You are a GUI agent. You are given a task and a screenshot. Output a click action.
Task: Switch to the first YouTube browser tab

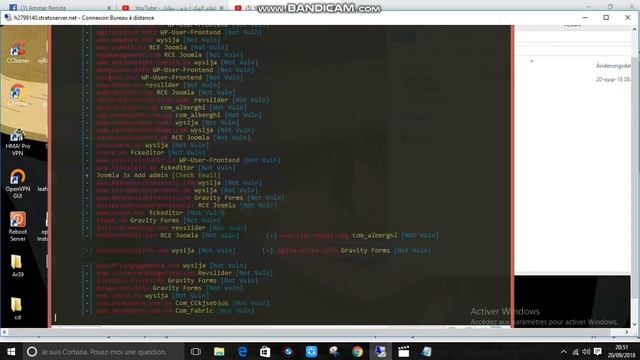click(x=173, y=7)
